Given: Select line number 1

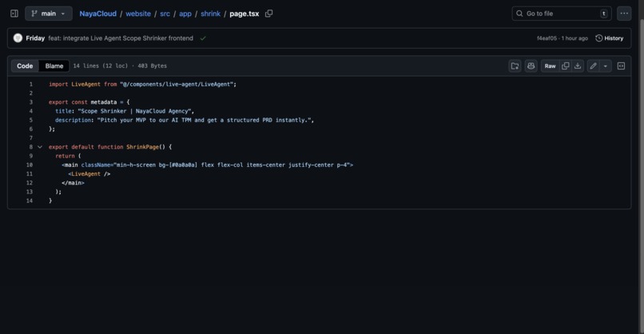Looking at the screenshot, I should [31, 84].
